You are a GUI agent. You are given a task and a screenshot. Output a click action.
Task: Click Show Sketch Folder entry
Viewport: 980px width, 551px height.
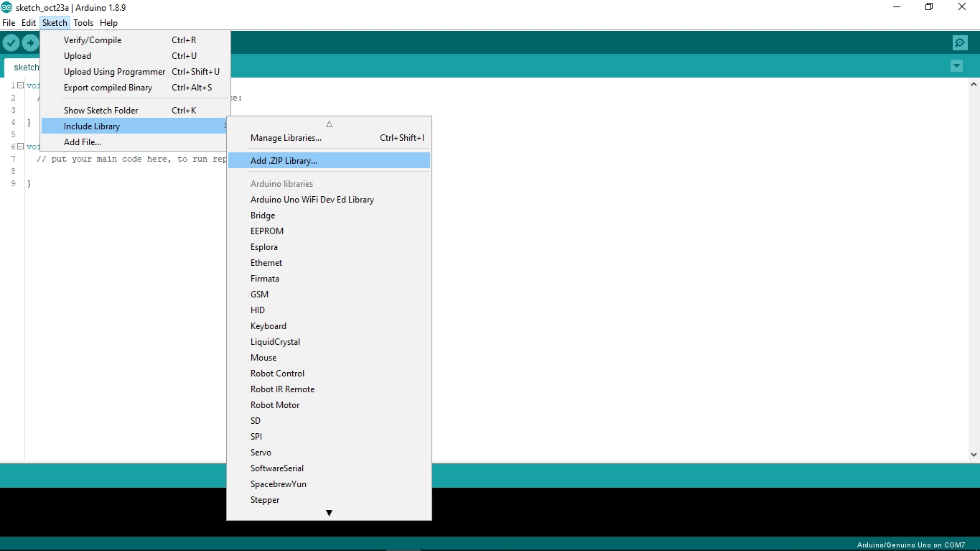point(101,111)
